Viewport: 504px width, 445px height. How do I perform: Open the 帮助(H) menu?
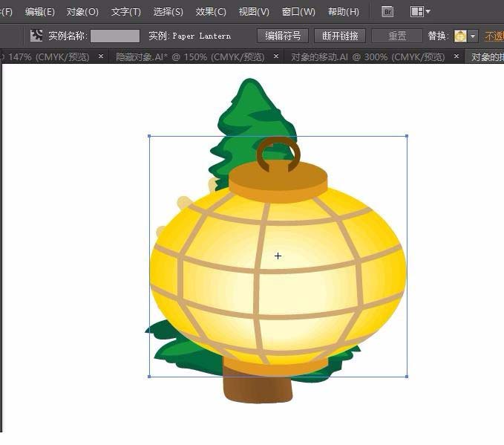coord(343,12)
